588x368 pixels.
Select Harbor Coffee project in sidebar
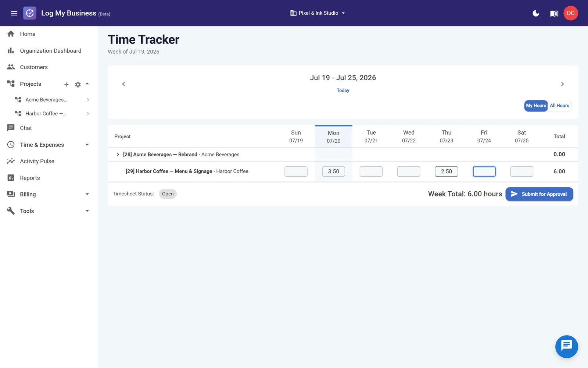tap(46, 114)
